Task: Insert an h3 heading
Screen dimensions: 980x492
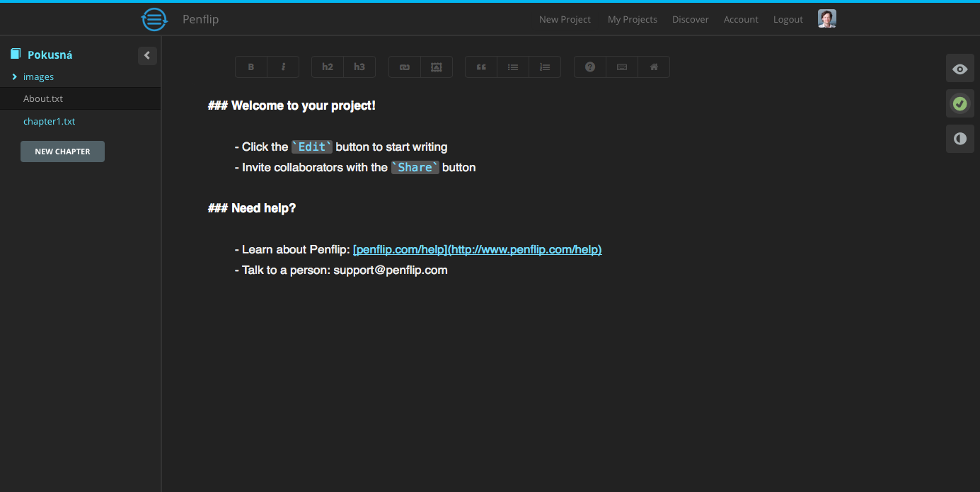Action: coord(359,67)
